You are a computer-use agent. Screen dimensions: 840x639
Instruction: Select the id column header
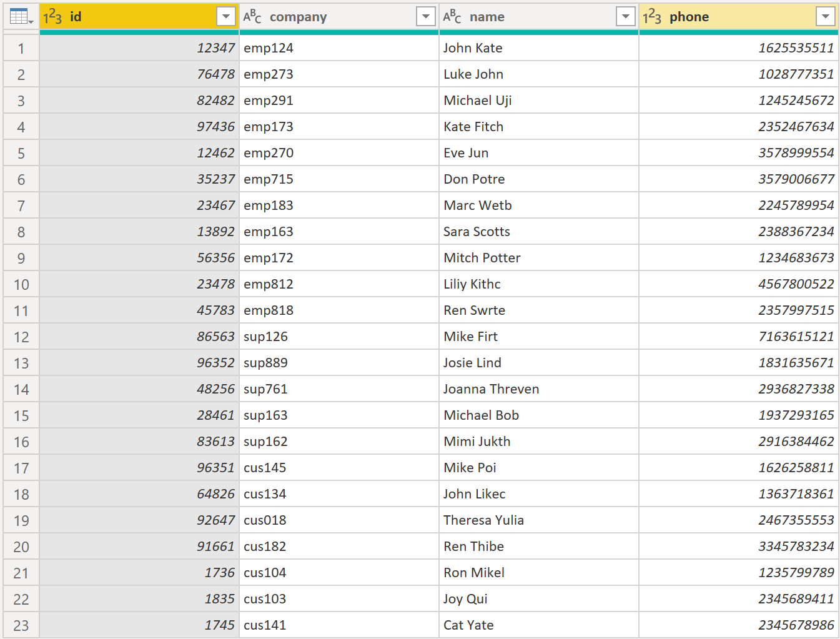point(125,17)
